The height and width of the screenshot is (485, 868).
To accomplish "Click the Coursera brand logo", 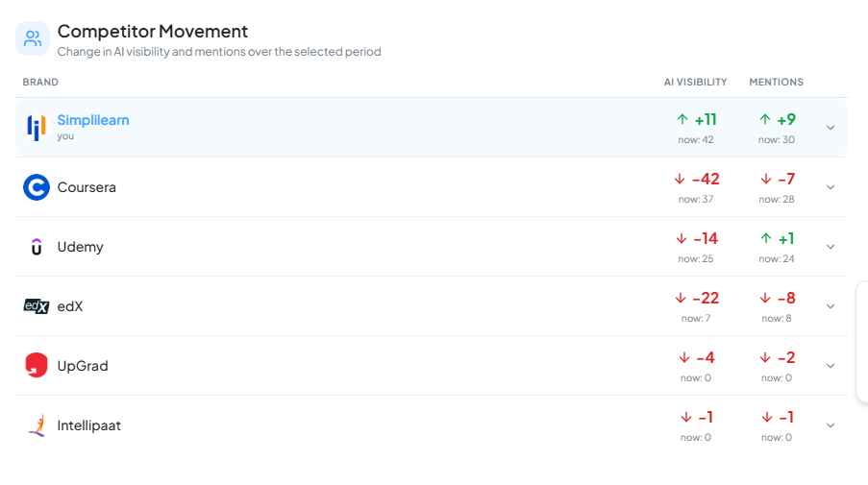I will (x=37, y=187).
